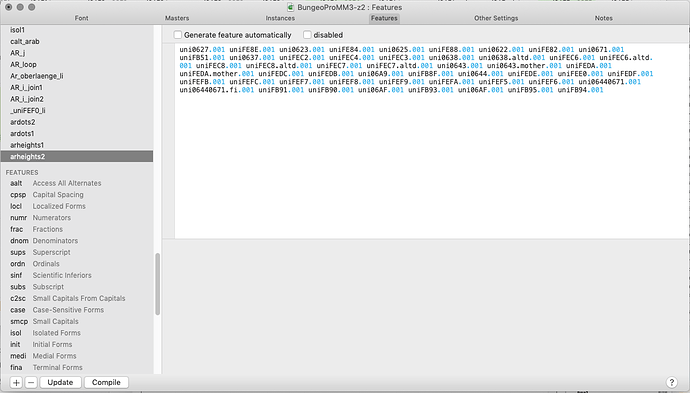The height and width of the screenshot is (393, 690).
Task: Select the c2sc Small Capitals From Capitals feature
Action: click(x=77, y=298)
